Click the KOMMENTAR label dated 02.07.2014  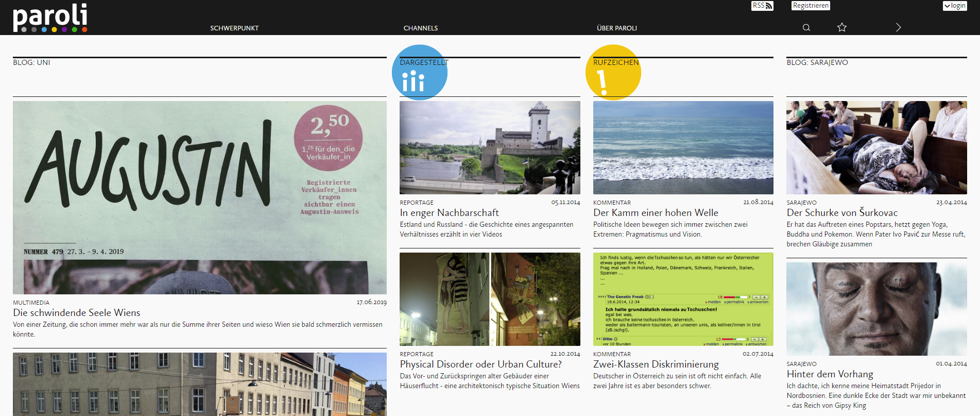pyautogui.click(x=612, y=354)
